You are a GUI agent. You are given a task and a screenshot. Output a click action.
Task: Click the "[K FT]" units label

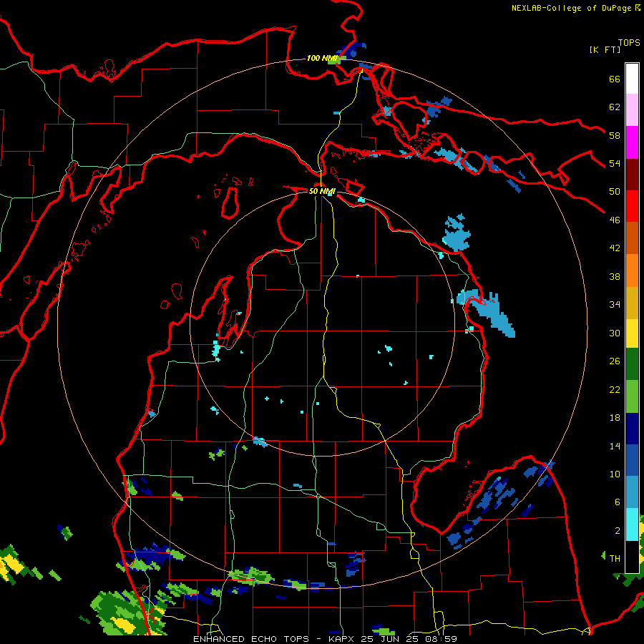click(x=605, y=49)
